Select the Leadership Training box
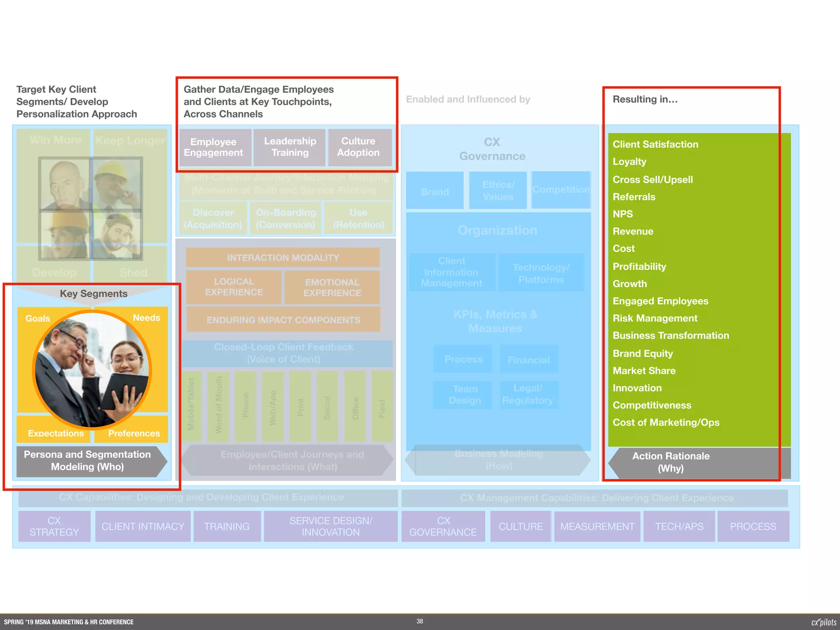The width and height of the screenshot is (840, 630). point(290,147)
